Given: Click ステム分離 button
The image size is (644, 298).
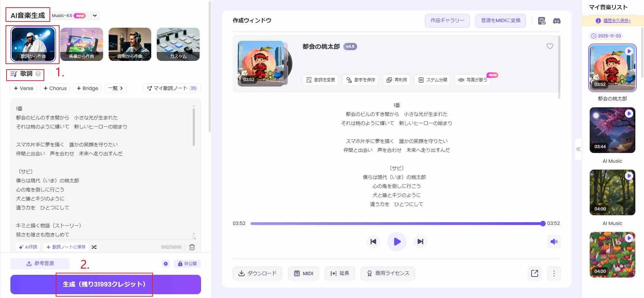Looking at the screenshot, I should point(433,80).
